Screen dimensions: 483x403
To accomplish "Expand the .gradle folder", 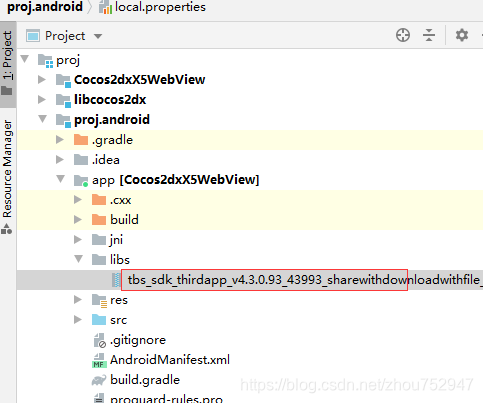I will [60, 139].
